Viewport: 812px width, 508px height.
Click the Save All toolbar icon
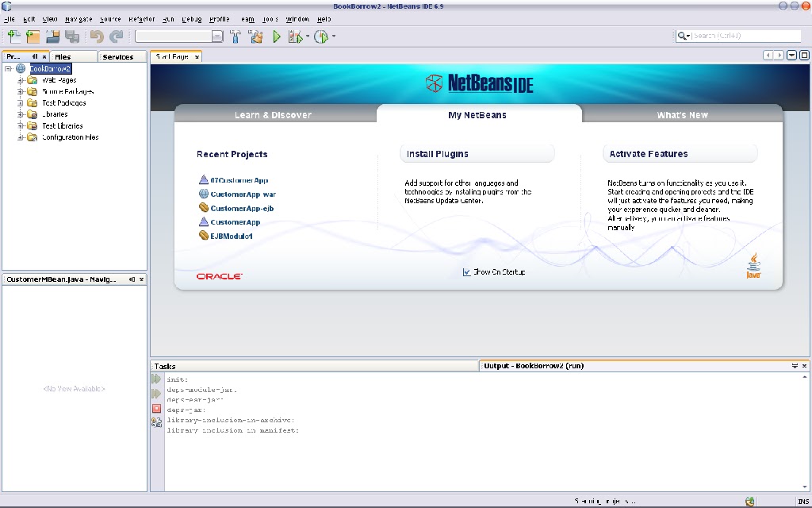tap(72, 37)
